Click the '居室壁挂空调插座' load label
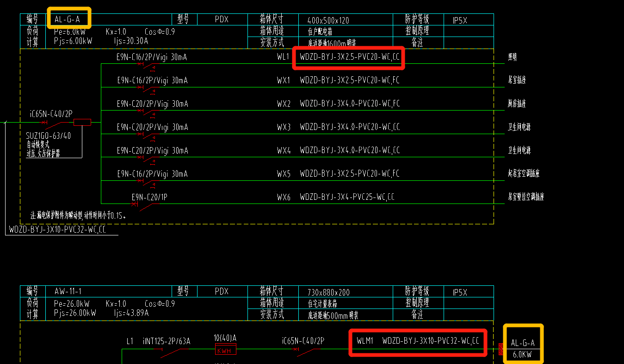The height and width of the screenshot is (364, 624). click(x=526, y=197)
